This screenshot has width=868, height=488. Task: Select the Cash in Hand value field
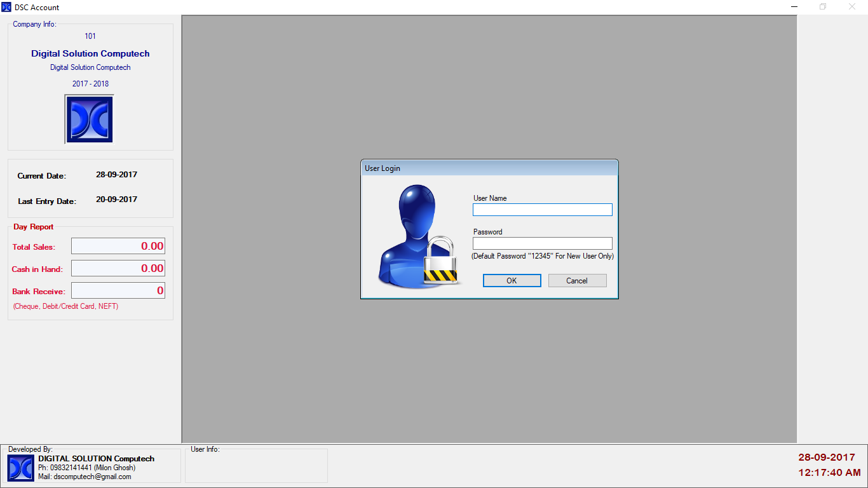click(118, 268)
